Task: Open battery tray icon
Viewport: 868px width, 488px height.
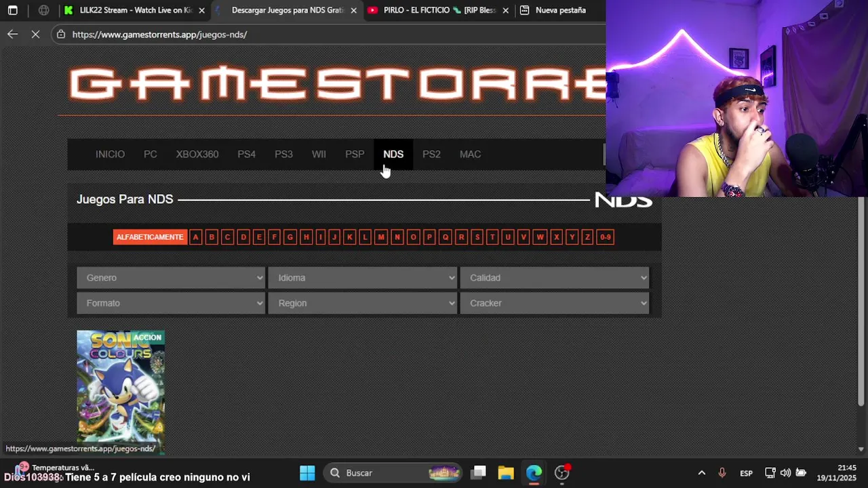Action: pos(801,472)
